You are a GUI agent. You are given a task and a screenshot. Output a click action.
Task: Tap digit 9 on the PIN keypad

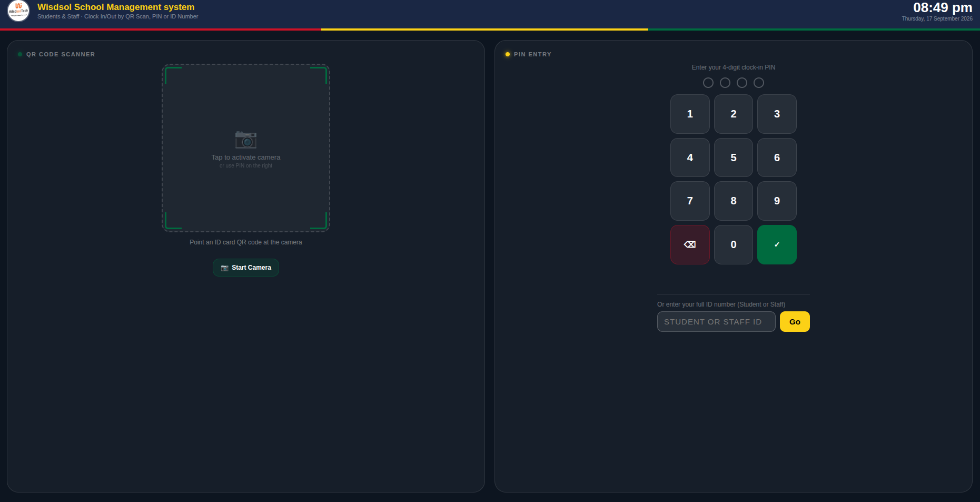coord(777,201)
